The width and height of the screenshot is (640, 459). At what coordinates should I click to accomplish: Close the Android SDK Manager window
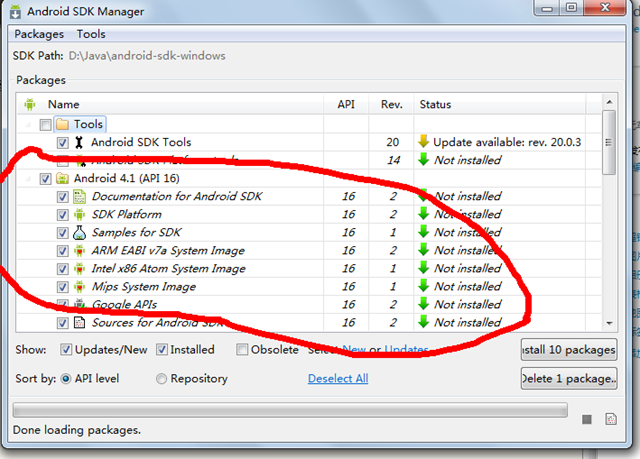point(605,7)
